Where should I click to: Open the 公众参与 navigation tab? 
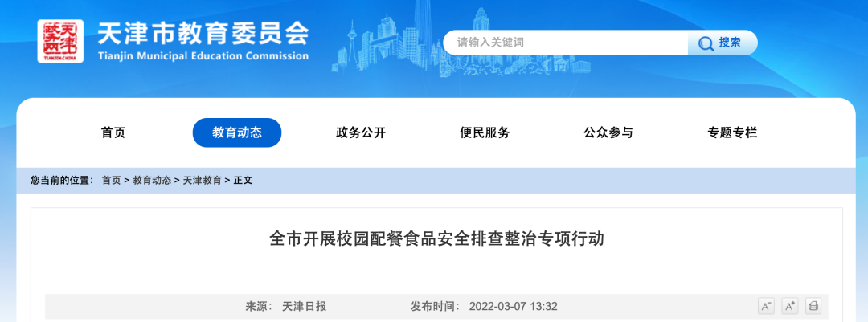point(608,132)
